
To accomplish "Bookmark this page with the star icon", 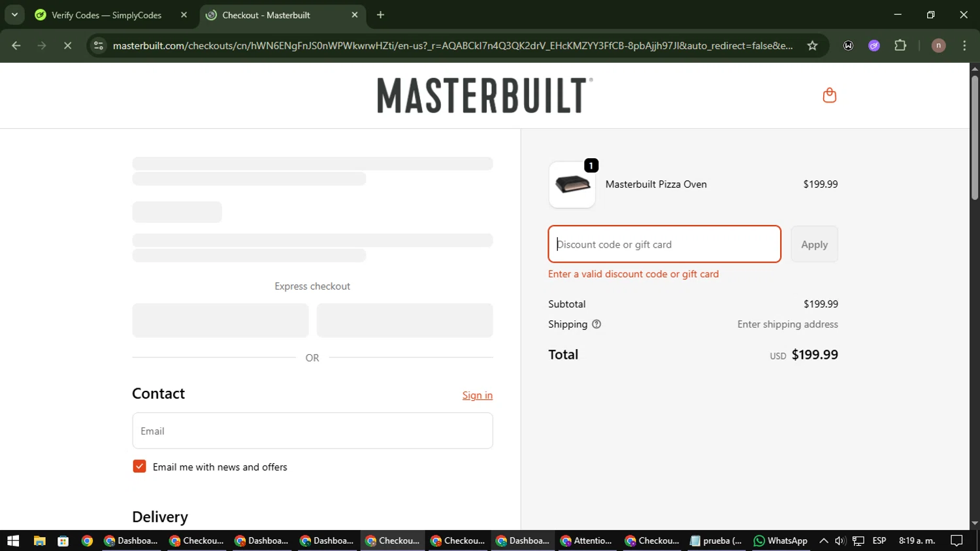I will coord(812,45).
